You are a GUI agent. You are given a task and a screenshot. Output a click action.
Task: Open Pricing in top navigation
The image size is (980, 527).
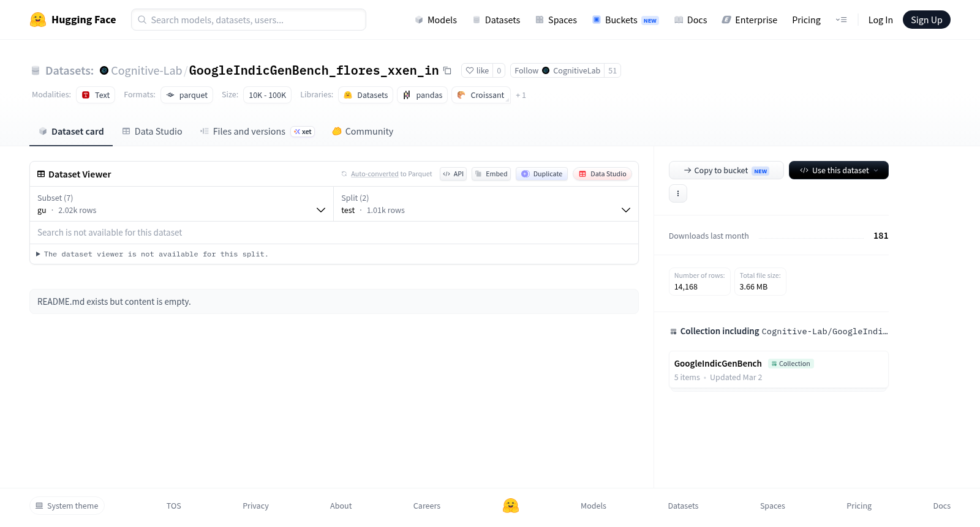tap(806, 20)
